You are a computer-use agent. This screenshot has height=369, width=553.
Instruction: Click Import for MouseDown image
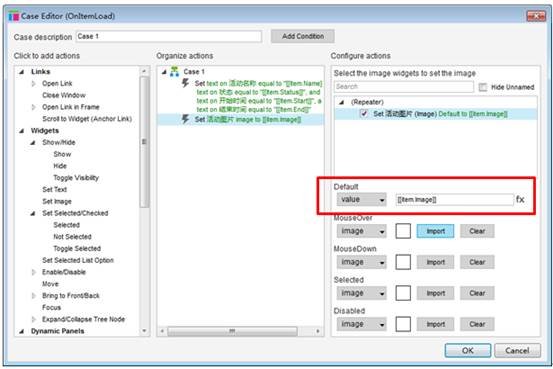(x=435, y=262)
